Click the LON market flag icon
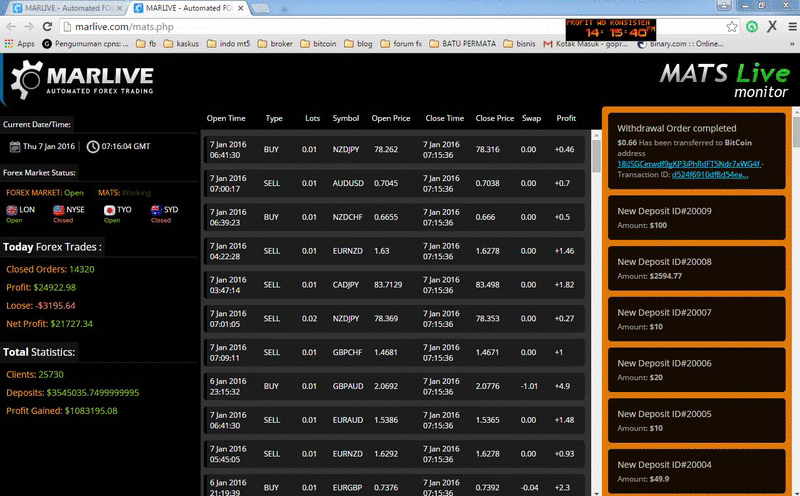Viewport: 800px width, 496px height. point(12,210)
